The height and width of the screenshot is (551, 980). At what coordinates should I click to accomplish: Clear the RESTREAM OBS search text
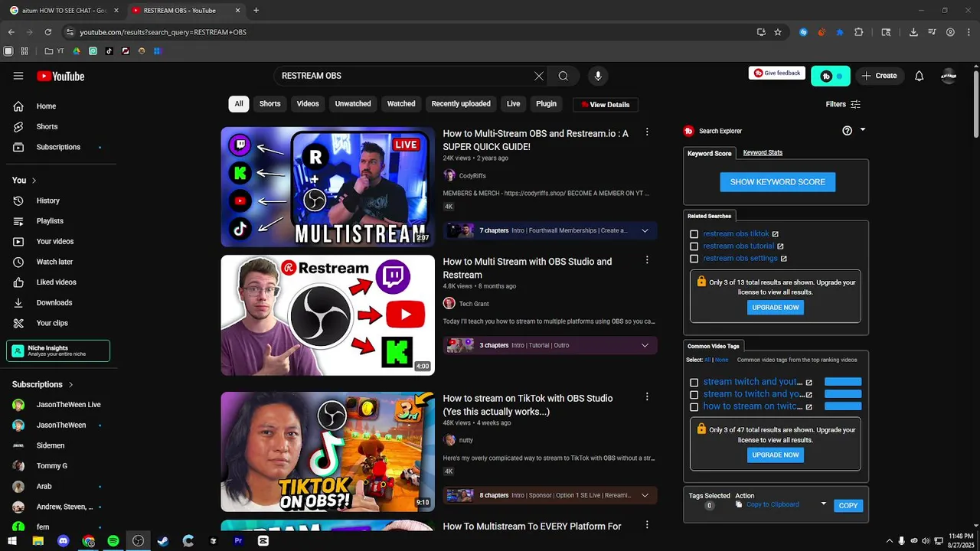coord(539,76)
